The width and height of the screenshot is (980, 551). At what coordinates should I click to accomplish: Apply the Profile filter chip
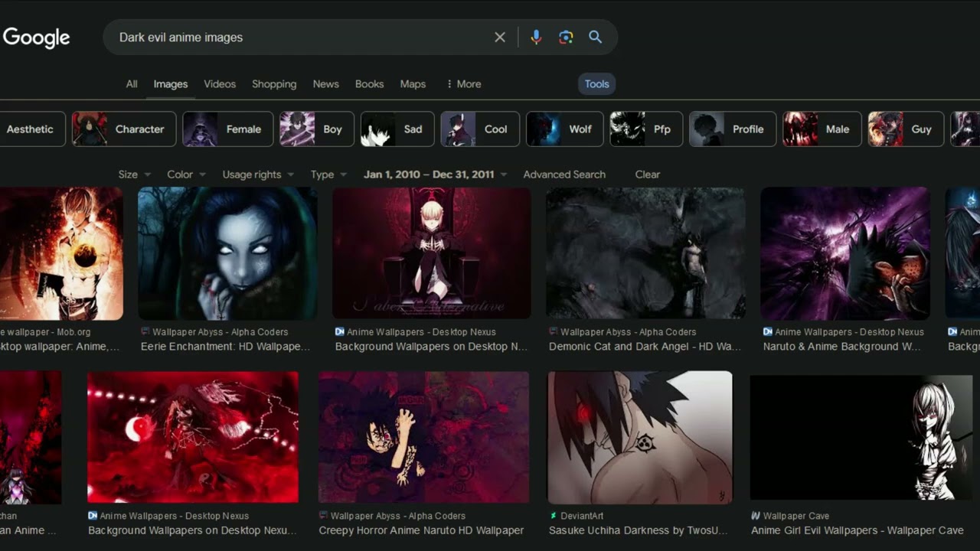point(733,129)
